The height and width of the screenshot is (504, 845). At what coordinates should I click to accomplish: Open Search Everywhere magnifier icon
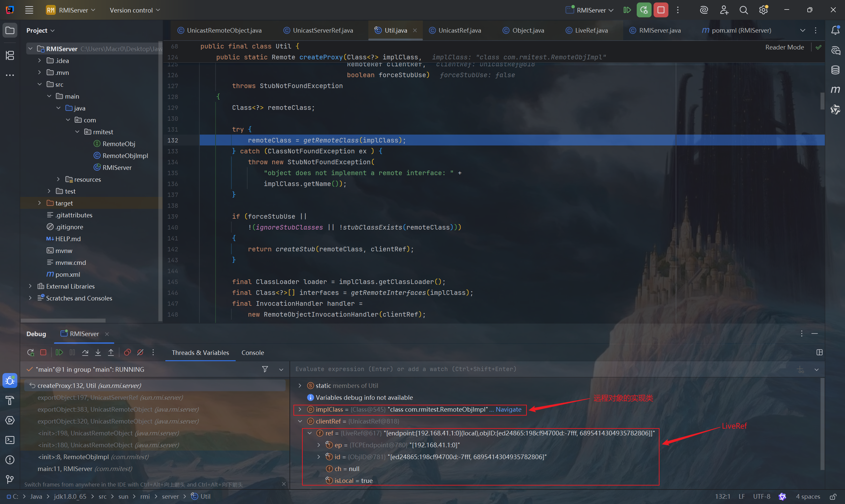tap(743, 10)
